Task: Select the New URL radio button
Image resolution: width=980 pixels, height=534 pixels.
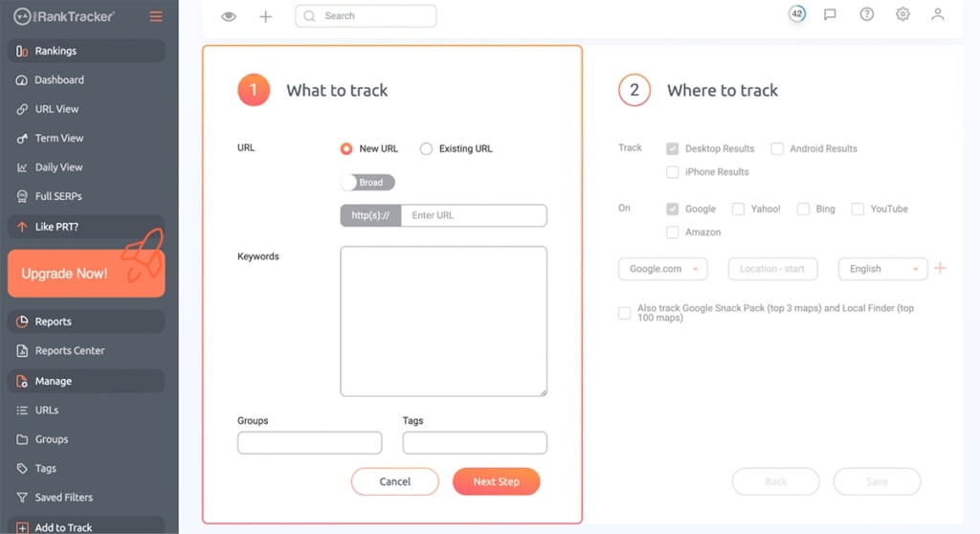Action: [x=346, y=149]
